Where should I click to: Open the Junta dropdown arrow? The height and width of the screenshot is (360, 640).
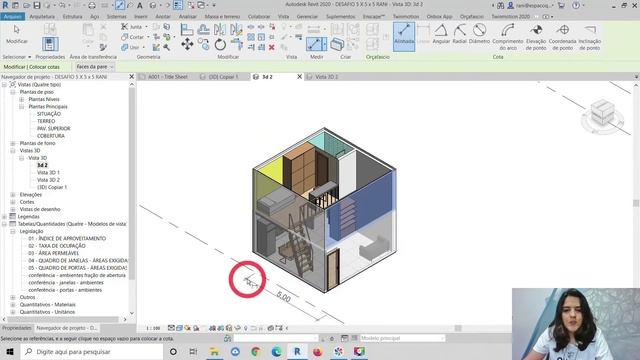coord(147,27)
